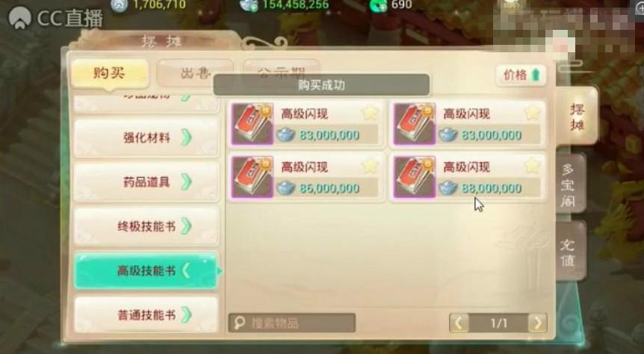The width and height of the screenshot is (644, 354).
Task: Click the 搜索物品 search field
Action: point(292,323)
